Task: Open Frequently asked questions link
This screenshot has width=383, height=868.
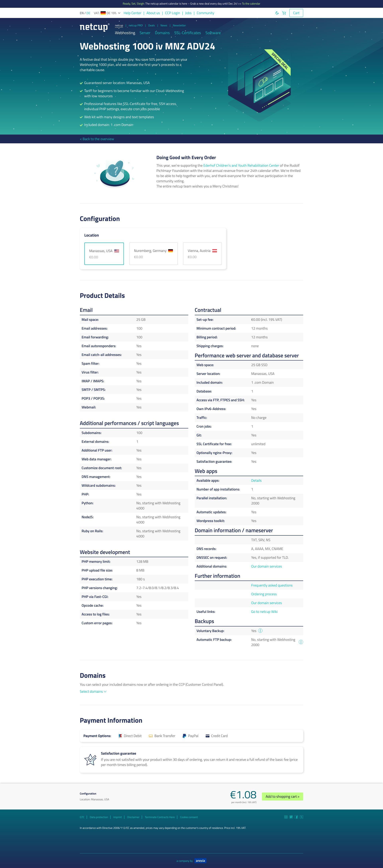Action: [x=272, y=585]
